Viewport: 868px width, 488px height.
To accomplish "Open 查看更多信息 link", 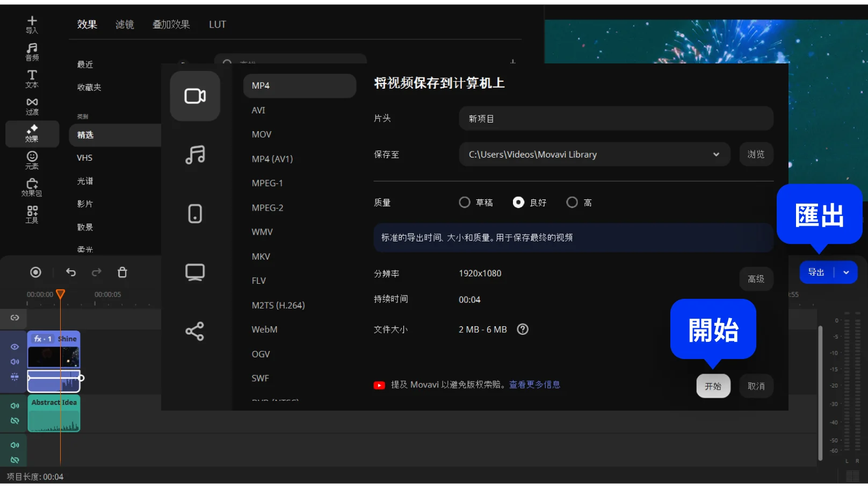I will point(534,385).
